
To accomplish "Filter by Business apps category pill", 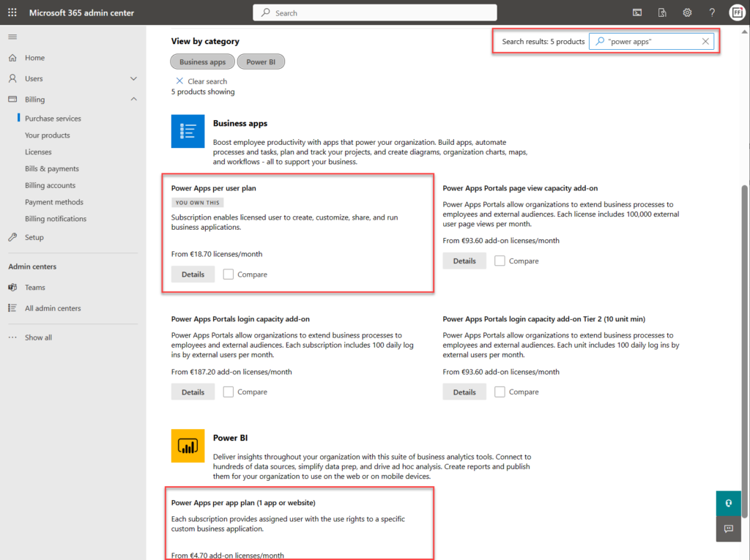I will 202,61.
